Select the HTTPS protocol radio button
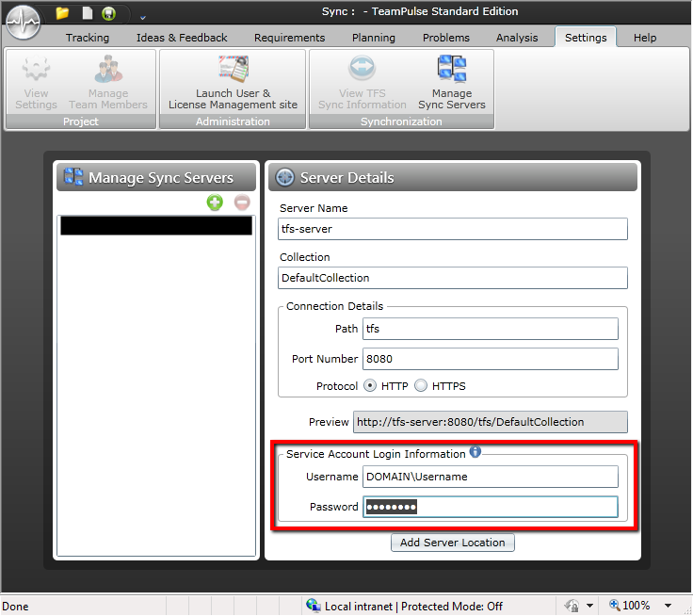Screen dimensions: 693x616 tap(421, 385)
